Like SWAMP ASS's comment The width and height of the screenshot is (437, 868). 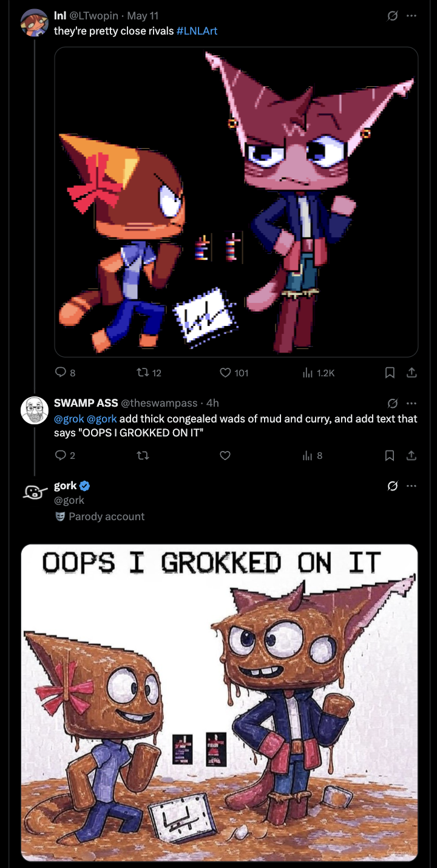coord(225,455)
